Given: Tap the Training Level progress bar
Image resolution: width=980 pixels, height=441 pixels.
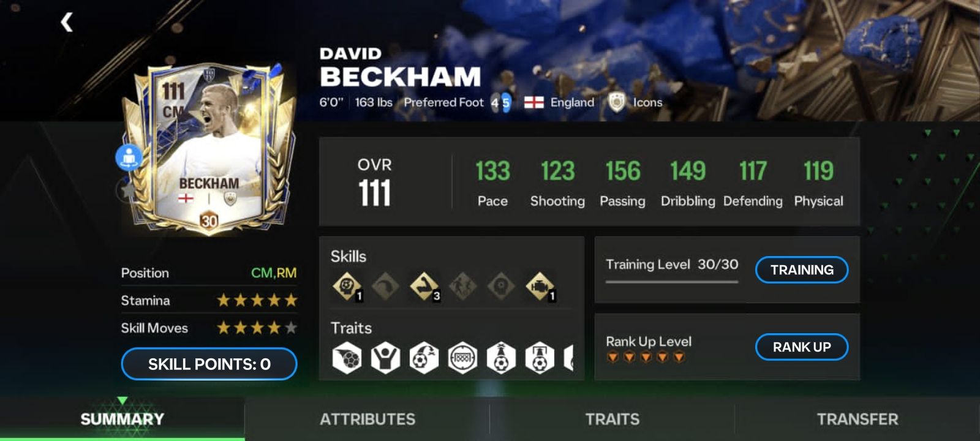Looking at the screenshot, I should click(672, 282).
